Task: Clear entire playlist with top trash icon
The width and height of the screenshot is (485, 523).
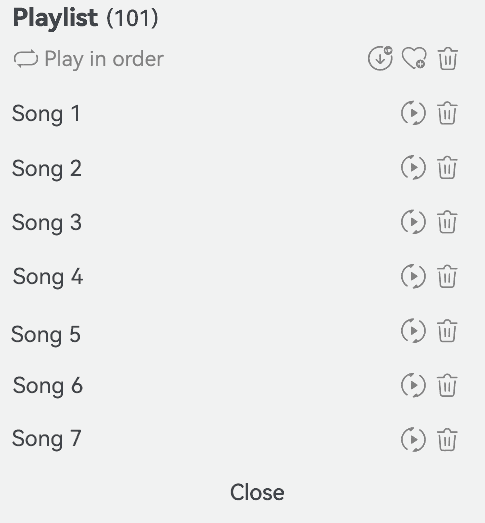Action: click(x=447, y=58)
